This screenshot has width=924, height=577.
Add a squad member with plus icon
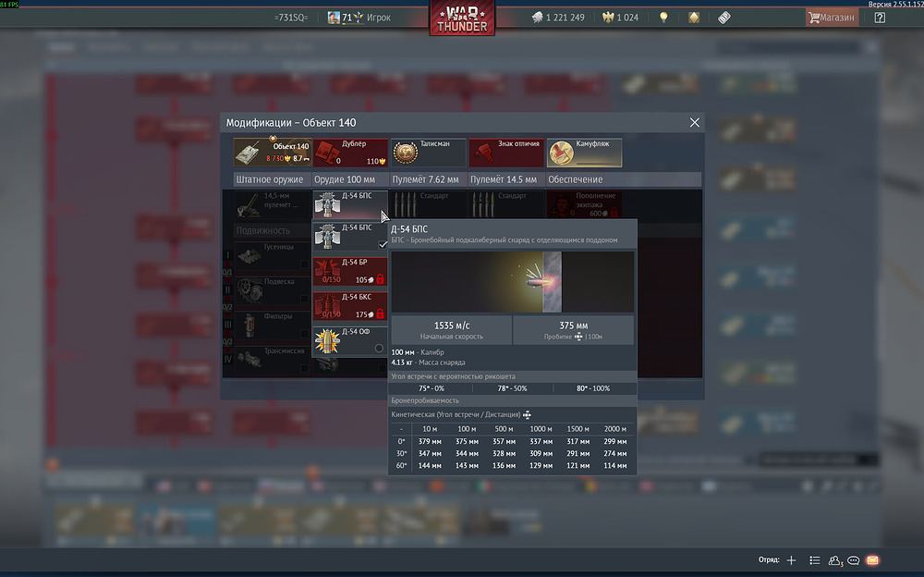pos(792,560)
